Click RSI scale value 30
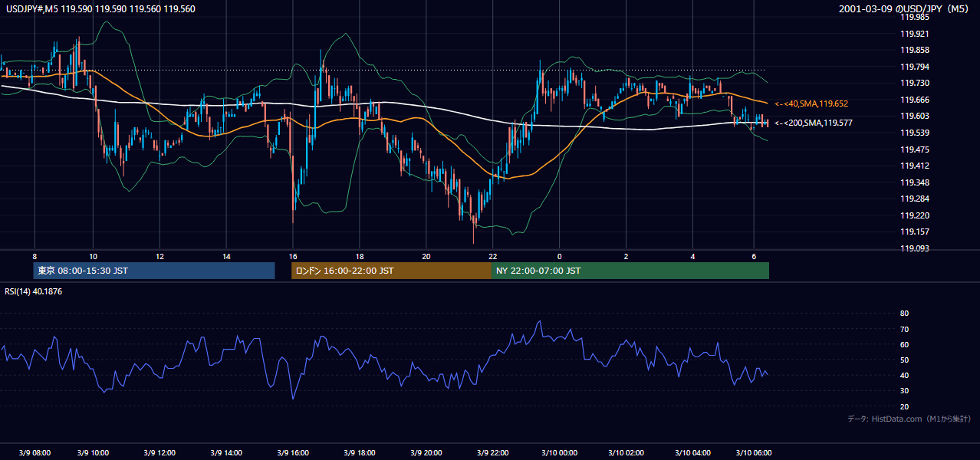 904,391
